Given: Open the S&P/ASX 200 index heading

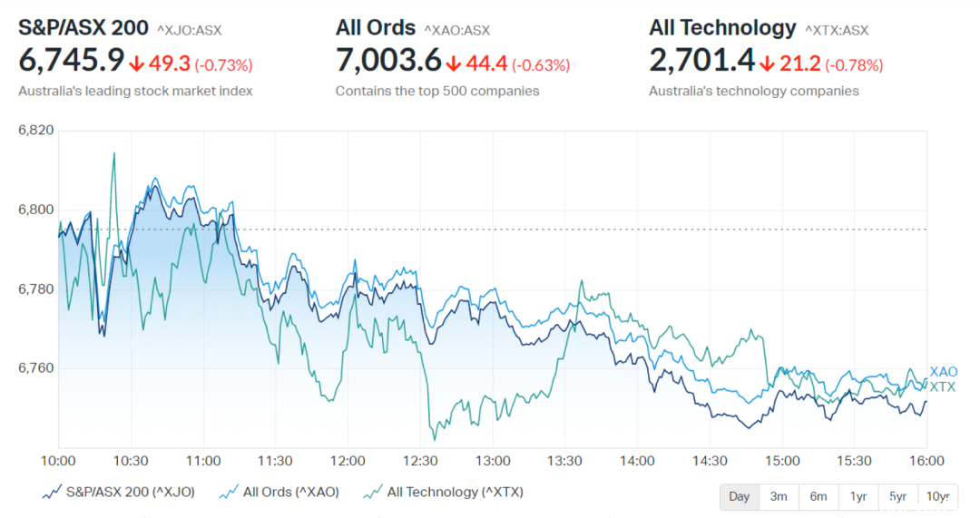Looking at the screenshot, I should pos(83,28).
